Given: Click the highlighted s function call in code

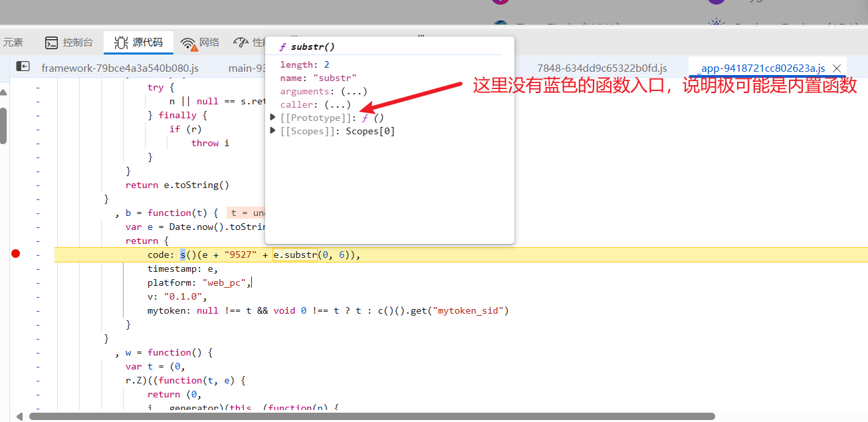Looking at the screenshot, I should [183, 255].
